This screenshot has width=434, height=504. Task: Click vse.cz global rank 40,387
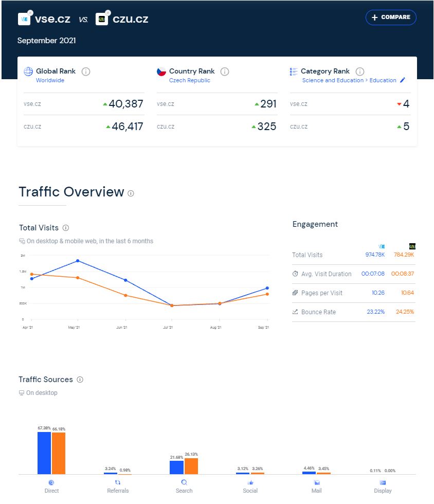tap(125, 104)
